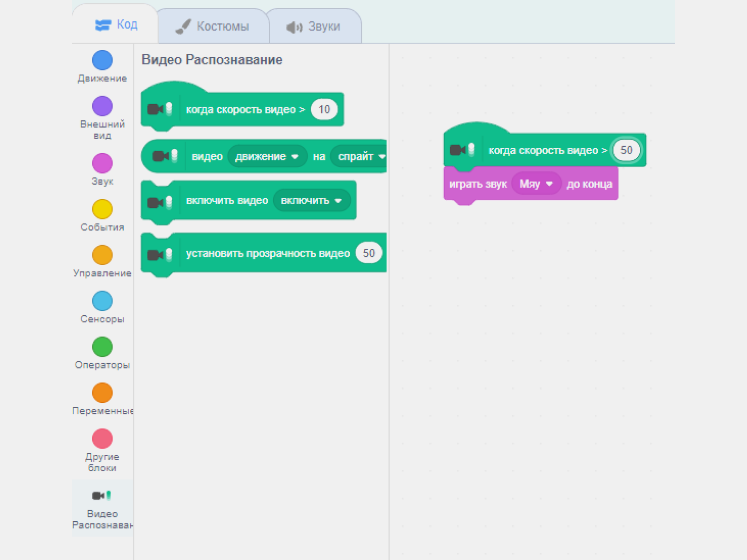Viewport: 747px width, 560px height.
Task: Open the События blocks category
Action: coord(102,216)
